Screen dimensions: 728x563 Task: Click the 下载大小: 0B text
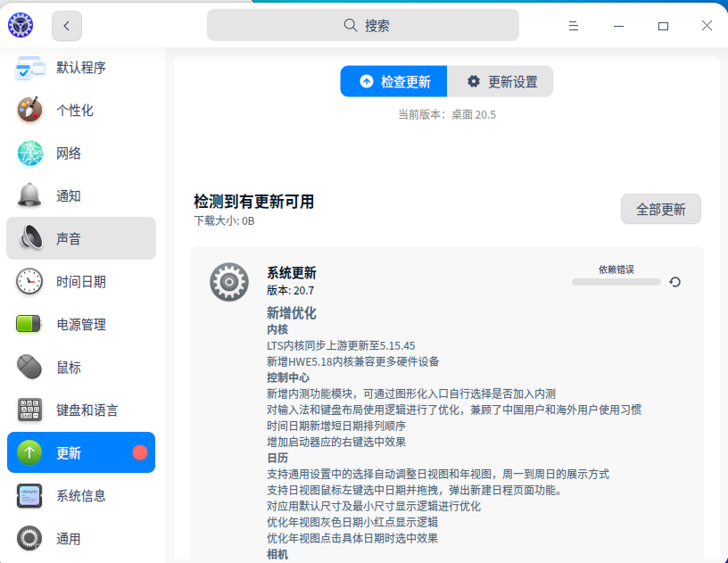coord(224,221)
